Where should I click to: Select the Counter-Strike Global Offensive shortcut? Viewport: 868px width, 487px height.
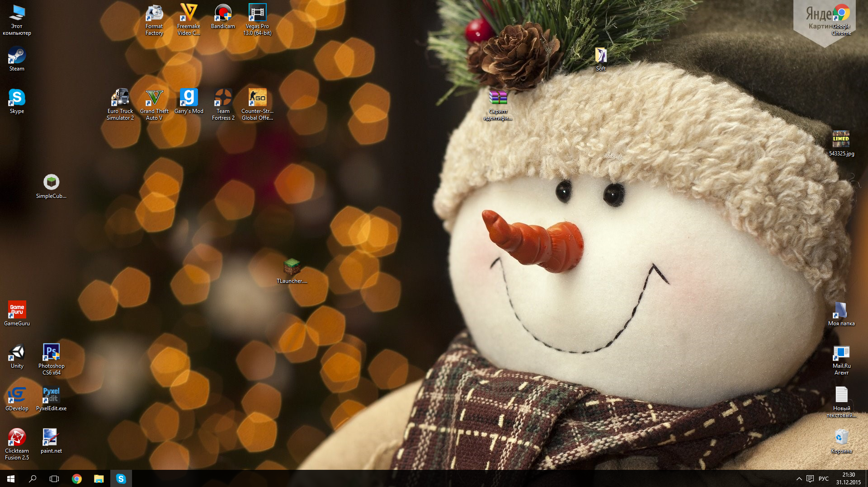tap(257, 105)
